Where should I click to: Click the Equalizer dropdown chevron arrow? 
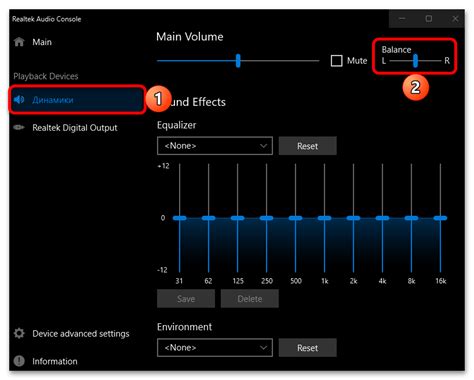point(263,146)
